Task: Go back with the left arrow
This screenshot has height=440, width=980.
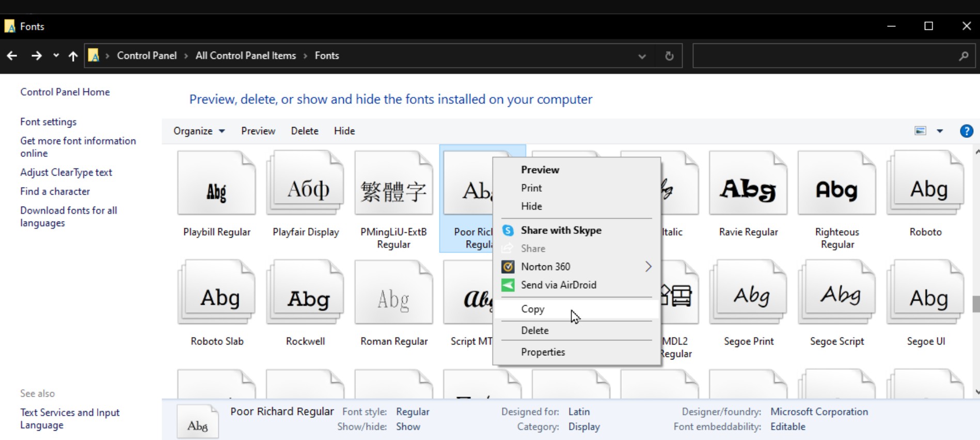Action: point(12,56)
